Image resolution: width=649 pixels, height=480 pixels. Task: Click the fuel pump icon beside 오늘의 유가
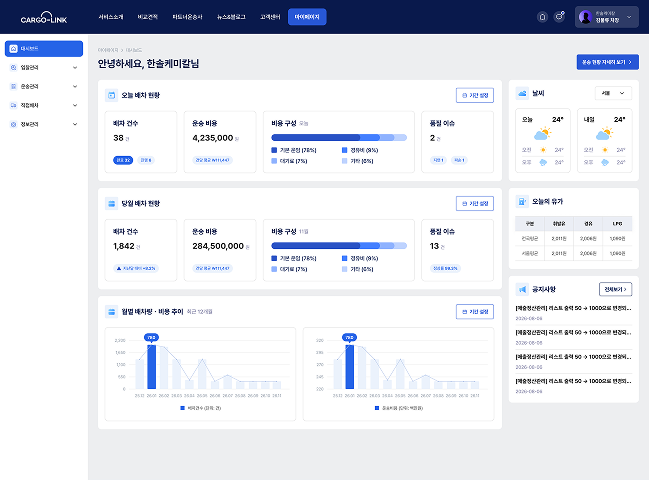coord(522,202)
